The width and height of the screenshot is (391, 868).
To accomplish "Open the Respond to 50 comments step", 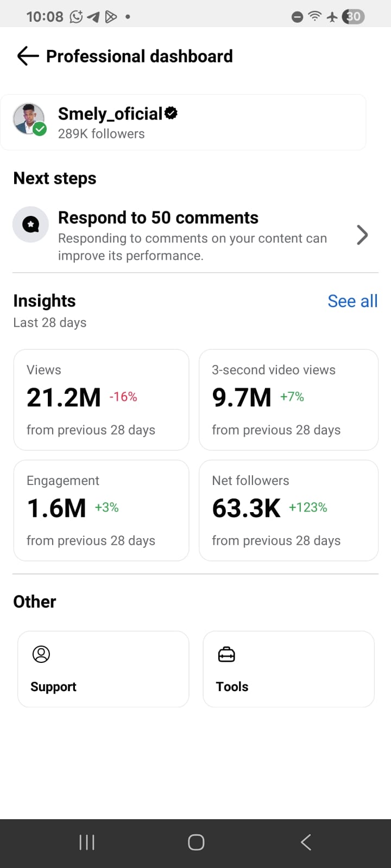I will point(192,235).
